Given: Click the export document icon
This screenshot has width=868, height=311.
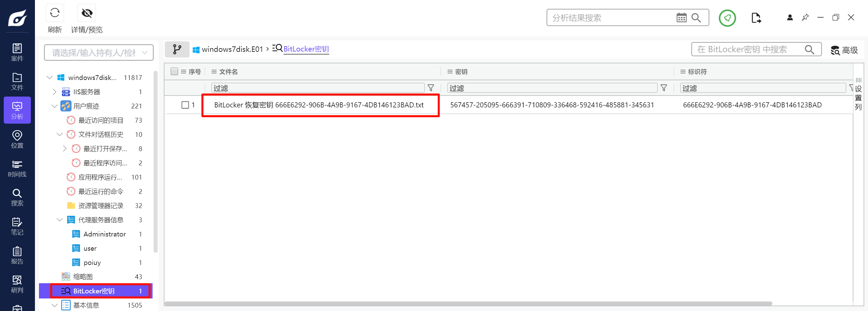Looking at the screenshot, I should click(756, 18).
